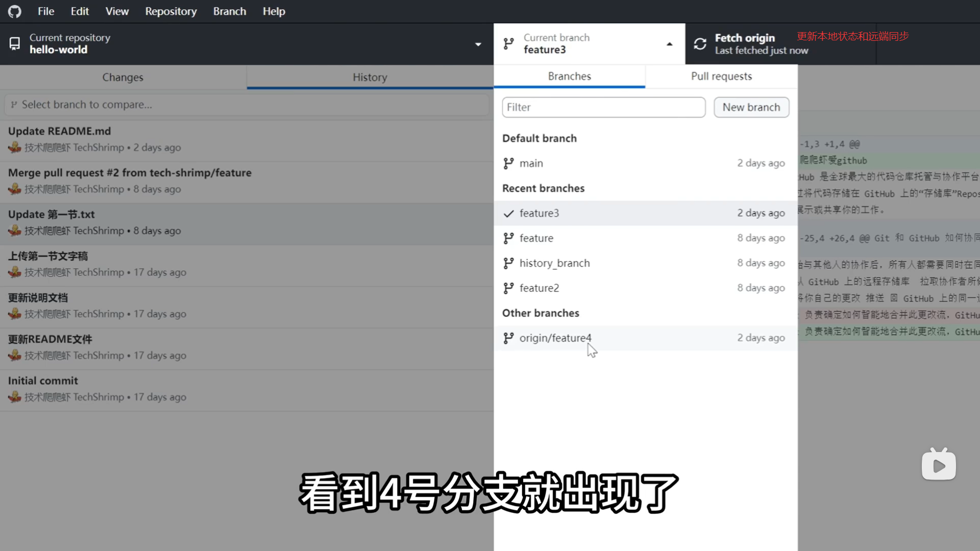Image resolution: width=980 pixels, height=551 pixels.
Task: Click the main branch icon
Action: (x=508, y=163)
